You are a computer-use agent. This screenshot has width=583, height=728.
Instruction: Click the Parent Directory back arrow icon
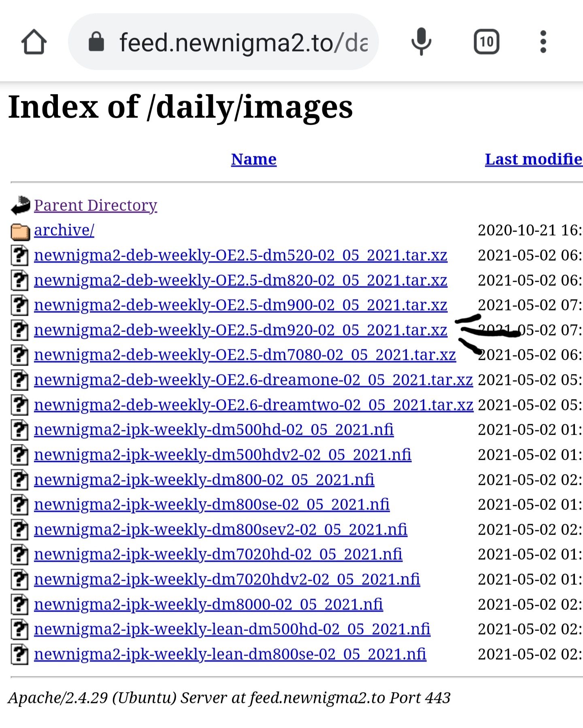tap(20, 206)
